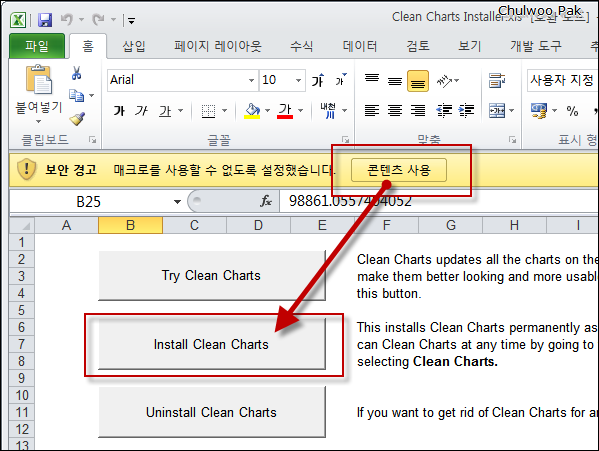Set middle vertical alignment
Viewport: 599px width, 451px height.
point(395,81)
